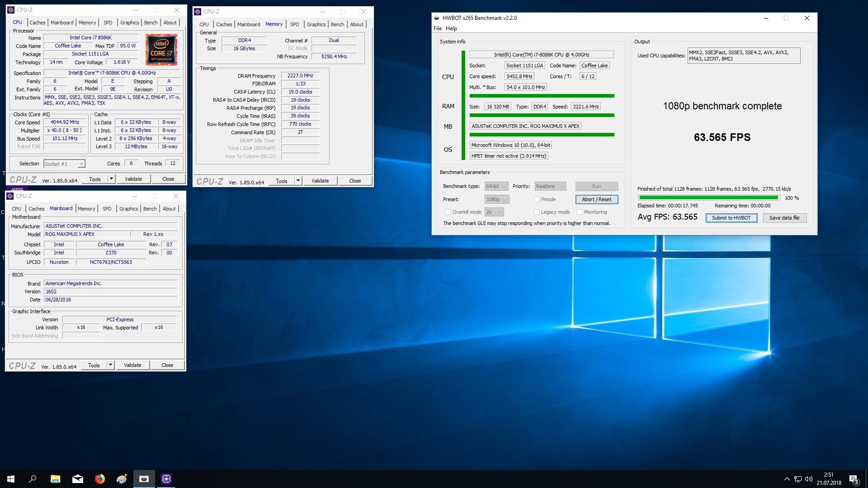Image resolution: width=868 pixels, height=488 pixels.
Task: Click Used CPU capabilities text box
Action: click(x=744, y=56)
